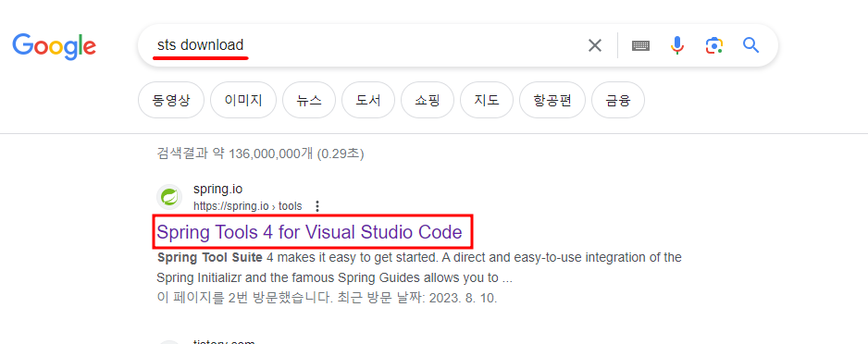
Task: Select the 이미지 filter tab
Action: tap(243, 100)
